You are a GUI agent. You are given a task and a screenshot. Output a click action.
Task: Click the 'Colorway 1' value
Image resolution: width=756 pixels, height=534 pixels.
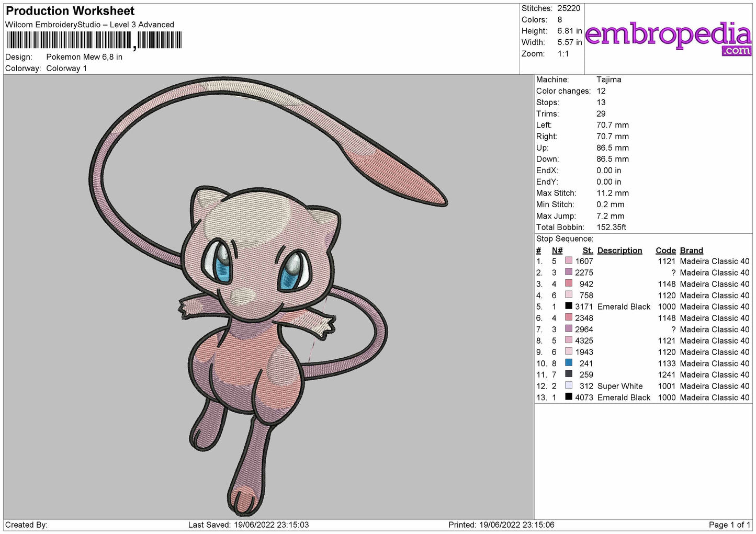click(66, 69)
